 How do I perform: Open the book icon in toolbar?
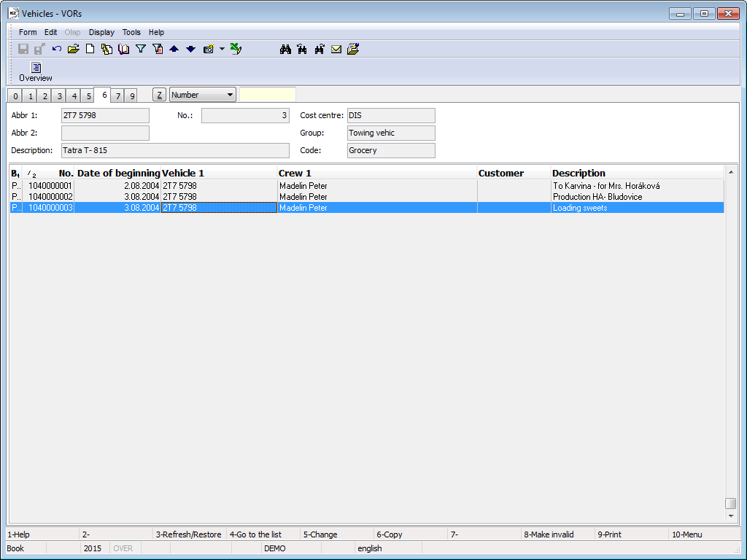coord(124,49)
